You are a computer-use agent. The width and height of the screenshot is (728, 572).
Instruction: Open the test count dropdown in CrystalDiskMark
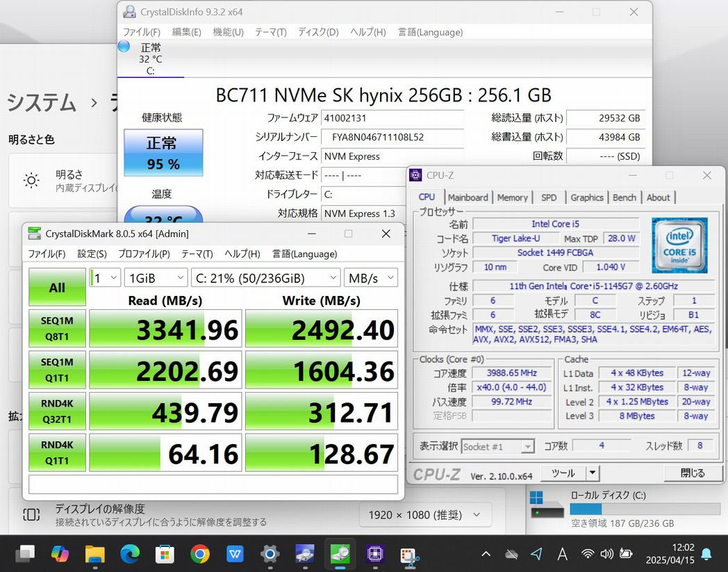point(106,278)
